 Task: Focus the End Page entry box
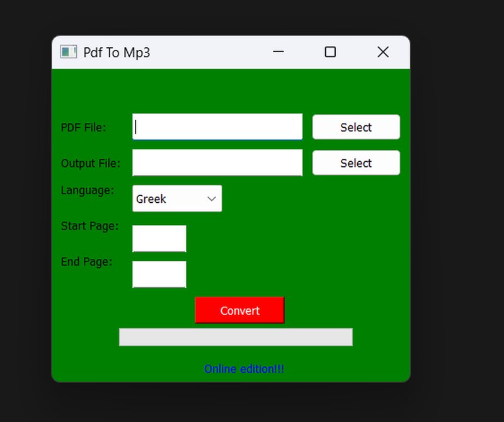click(159, 274)
